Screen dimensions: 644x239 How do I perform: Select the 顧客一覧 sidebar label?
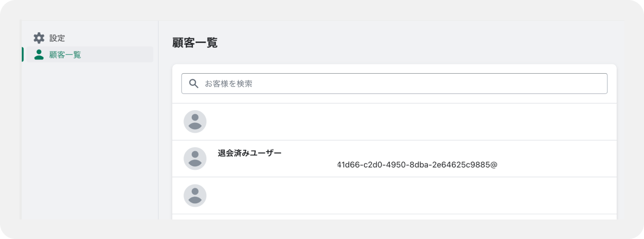click(65, 55)
